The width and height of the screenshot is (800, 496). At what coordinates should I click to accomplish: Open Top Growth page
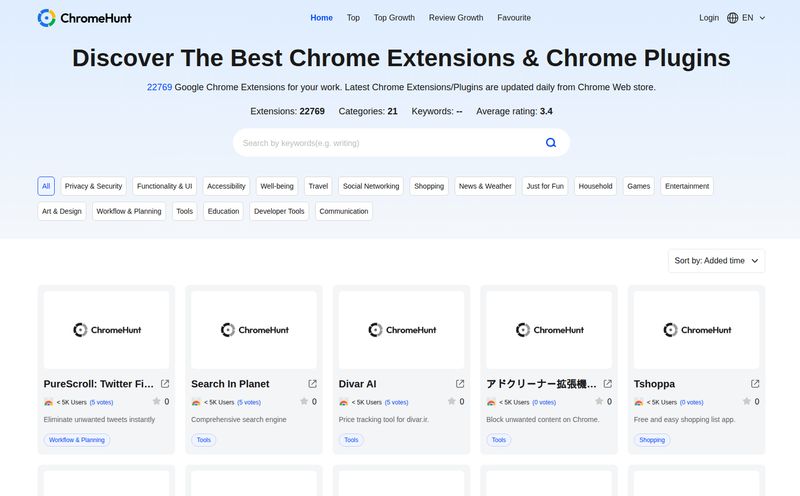coord(394,18)
